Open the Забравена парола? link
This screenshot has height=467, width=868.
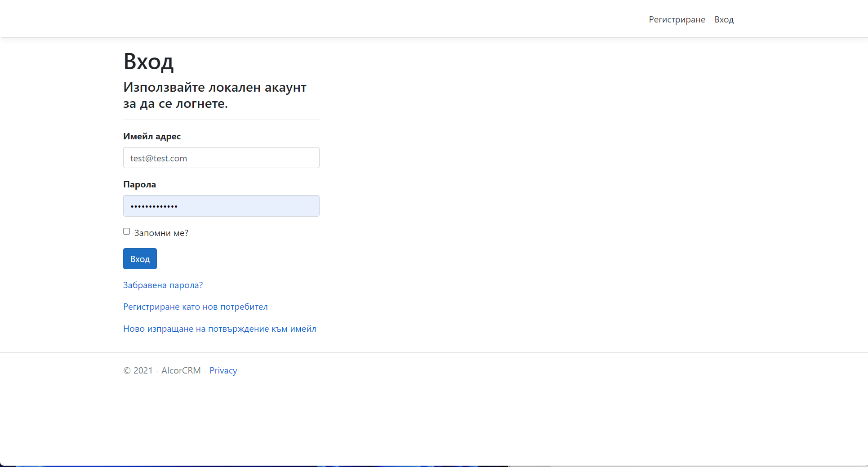(x=163, y=285)
